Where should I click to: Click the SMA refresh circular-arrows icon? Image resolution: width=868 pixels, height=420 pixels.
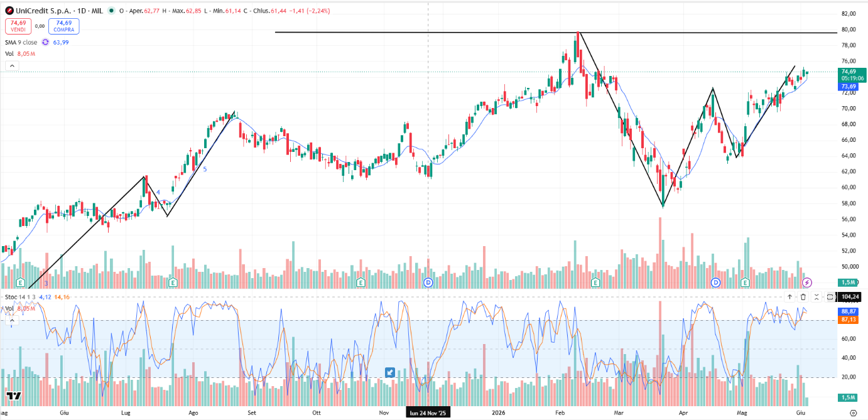pos(45,42)
